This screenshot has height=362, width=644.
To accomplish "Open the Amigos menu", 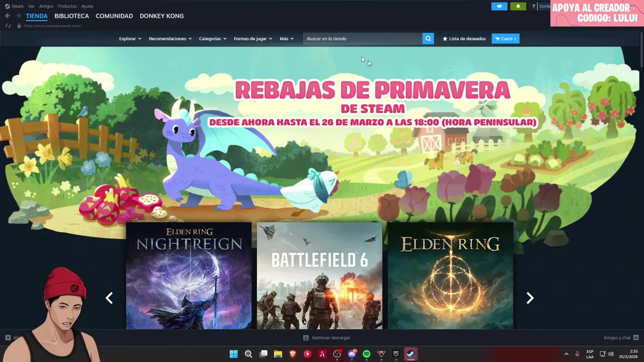I will [46, 6].
